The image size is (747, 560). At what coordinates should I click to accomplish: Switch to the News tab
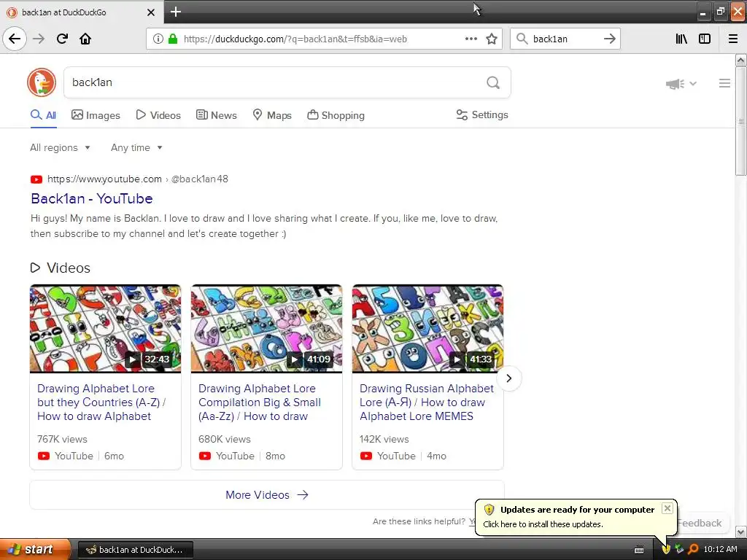coord(216,115)
